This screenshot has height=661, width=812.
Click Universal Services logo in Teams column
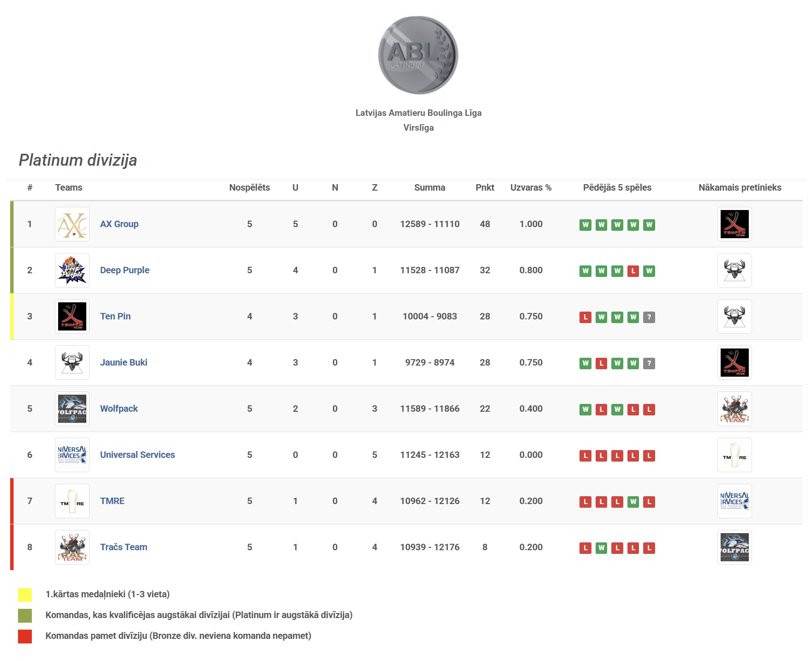pos(72,455)
